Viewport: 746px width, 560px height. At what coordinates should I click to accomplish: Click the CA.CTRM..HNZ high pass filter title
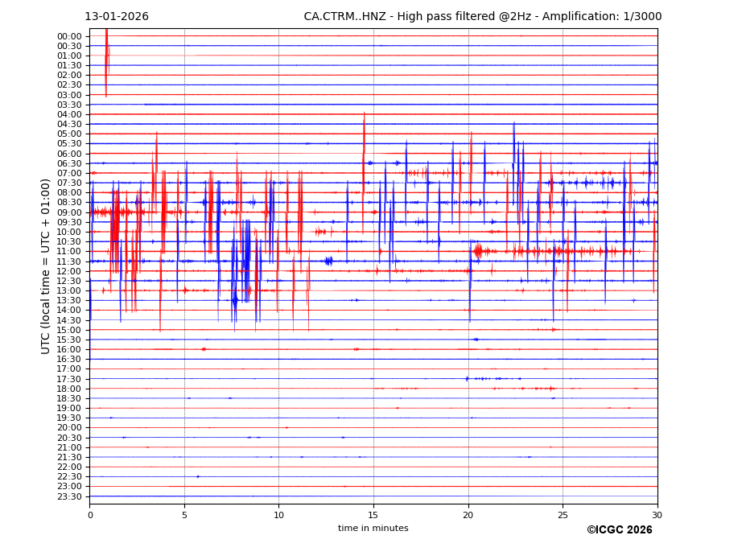pos(482,17)
